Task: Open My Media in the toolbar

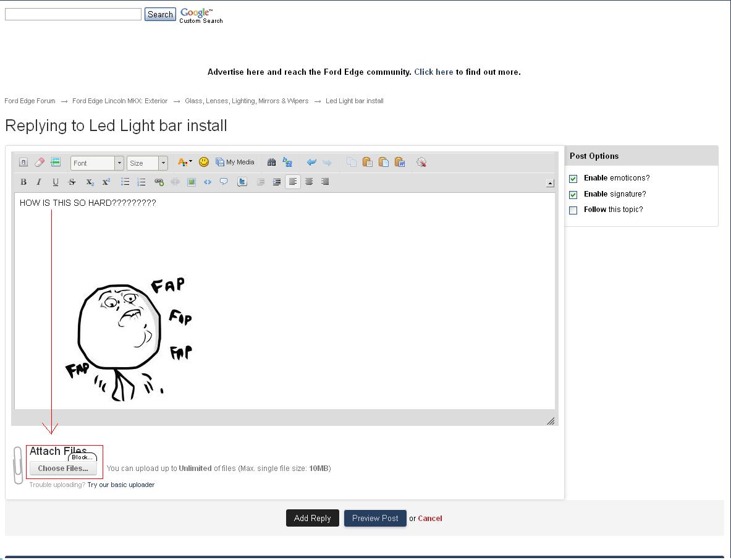Action: (x=235, y=163)
